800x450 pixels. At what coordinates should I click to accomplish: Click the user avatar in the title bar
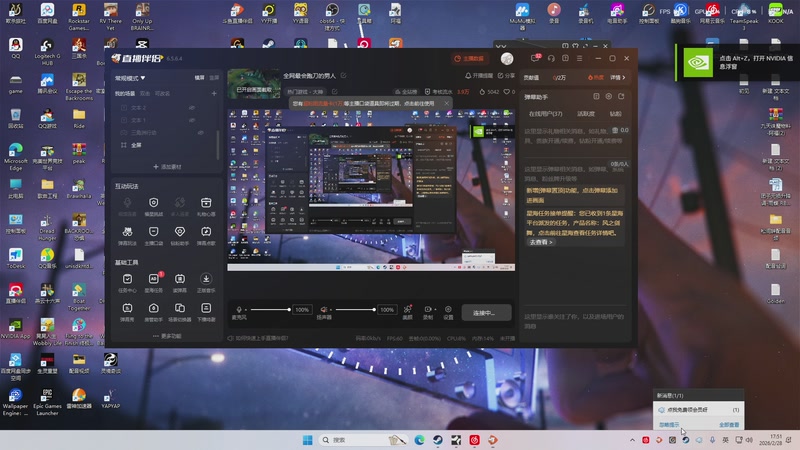tap(507, 59)
